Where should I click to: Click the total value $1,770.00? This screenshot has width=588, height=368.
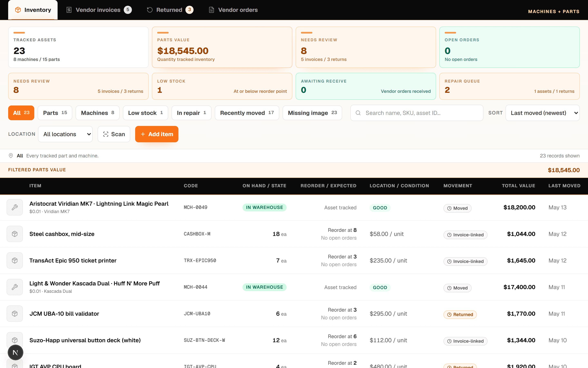pos(521,313)
